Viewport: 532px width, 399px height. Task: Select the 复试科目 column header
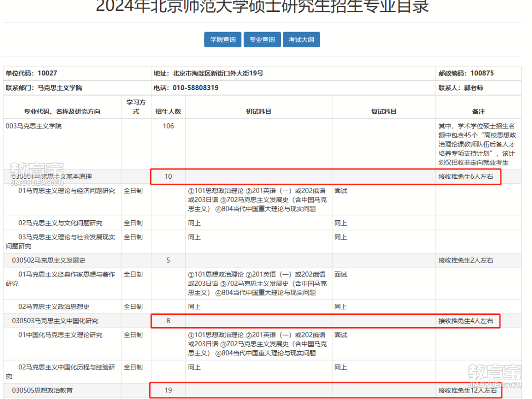pyautogui.click(x=384, y=112)
